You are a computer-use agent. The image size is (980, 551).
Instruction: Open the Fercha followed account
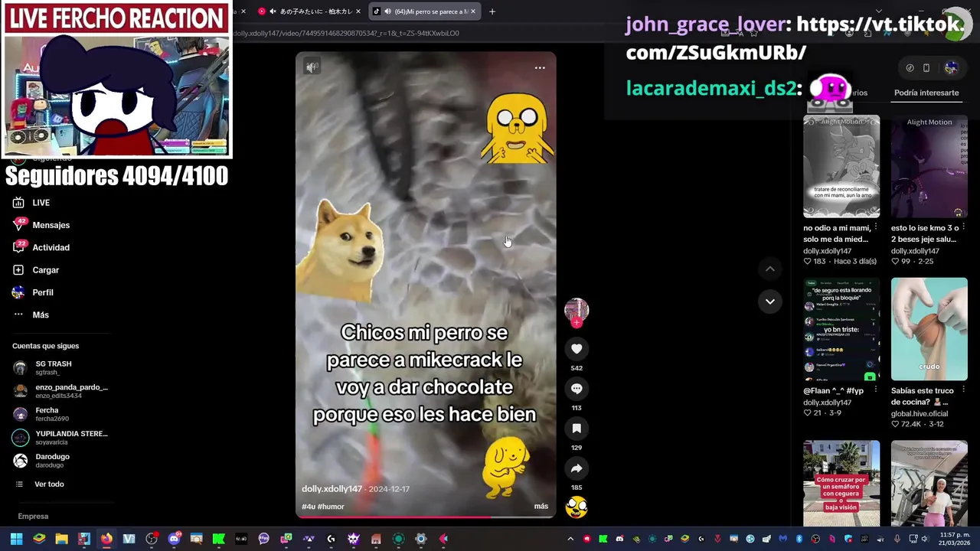coord(41,414)
